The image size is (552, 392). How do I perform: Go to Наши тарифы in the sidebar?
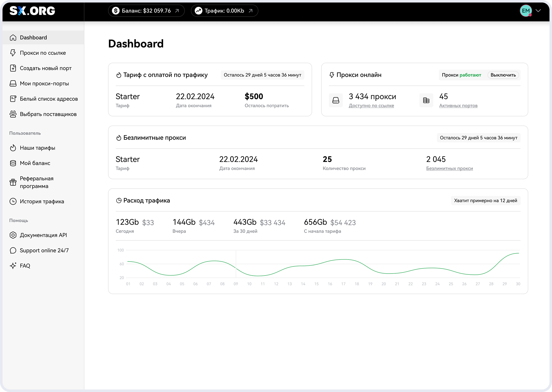[37, 148]
